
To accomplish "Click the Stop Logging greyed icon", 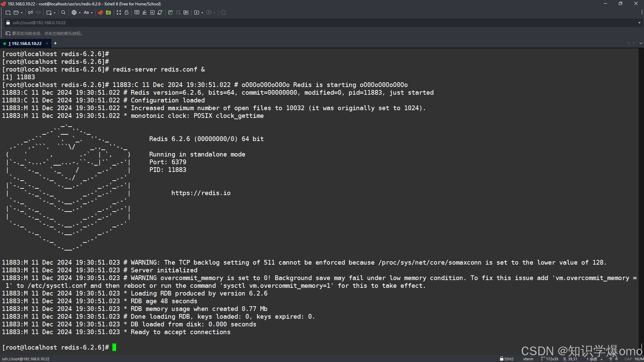I will pyautogui.click(x=178, y=12).
